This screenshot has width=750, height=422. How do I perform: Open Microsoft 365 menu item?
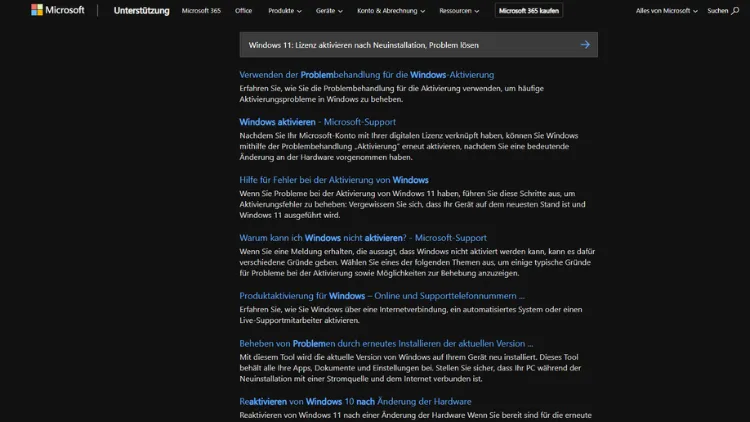[201, 11]
